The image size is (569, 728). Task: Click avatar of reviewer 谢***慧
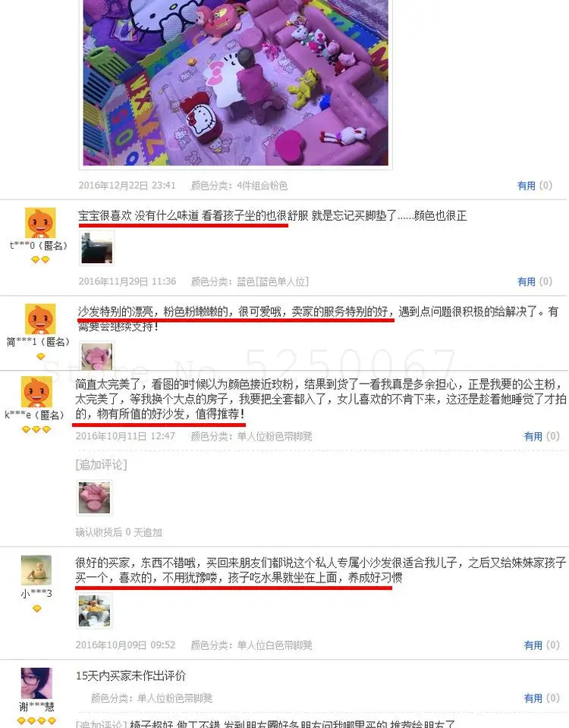[x=36, y=683]
